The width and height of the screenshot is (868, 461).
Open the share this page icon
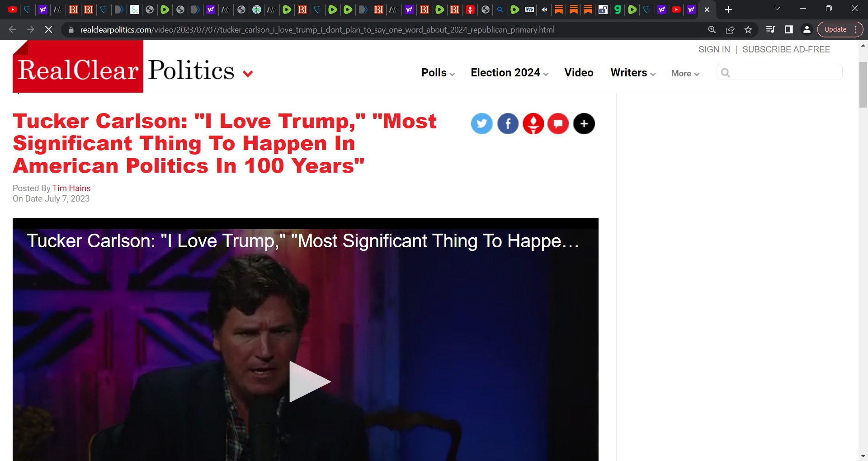pos(730,29)
